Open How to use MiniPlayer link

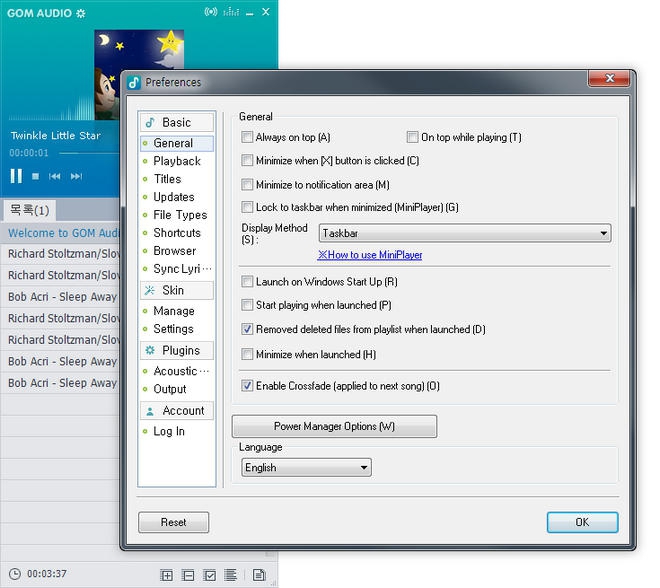click(370, 255)
